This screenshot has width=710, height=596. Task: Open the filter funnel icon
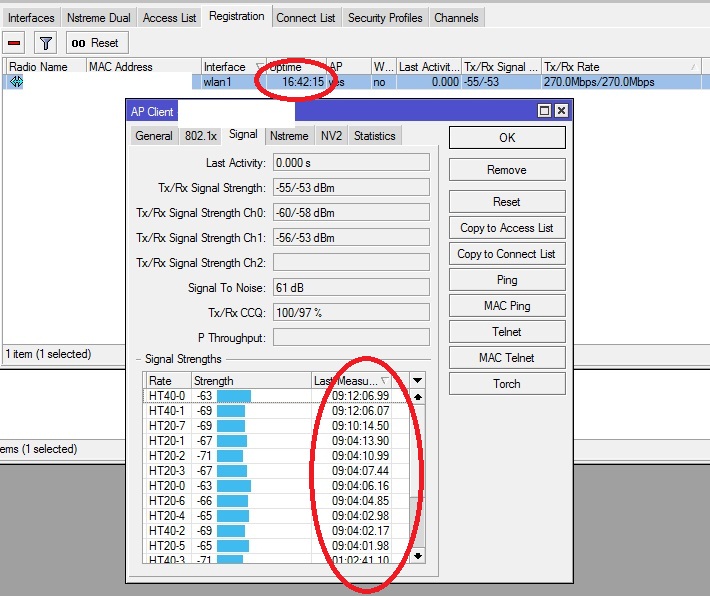(x=45, y=43)
